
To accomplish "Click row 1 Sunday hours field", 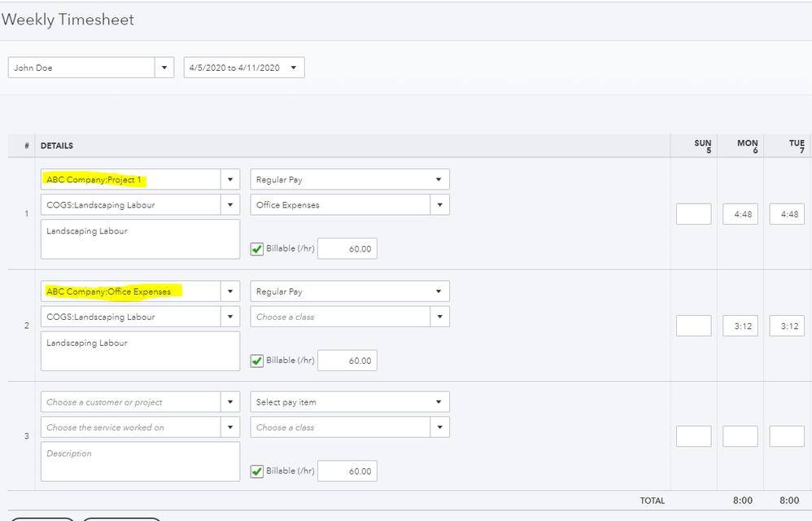I will click(x=694, y=214).
